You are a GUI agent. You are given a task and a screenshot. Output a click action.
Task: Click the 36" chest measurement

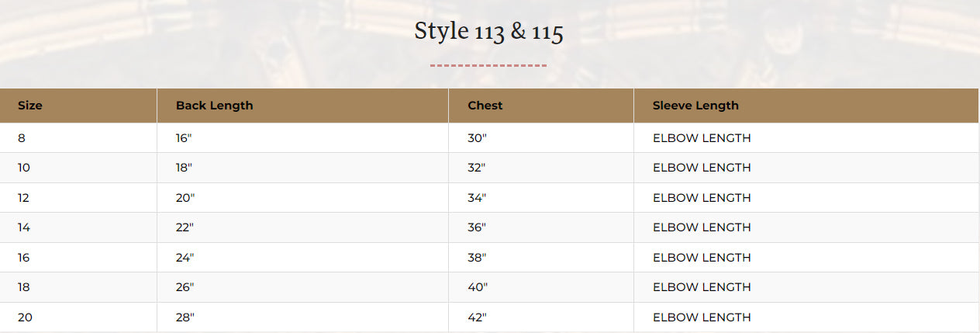pos(477,227)
